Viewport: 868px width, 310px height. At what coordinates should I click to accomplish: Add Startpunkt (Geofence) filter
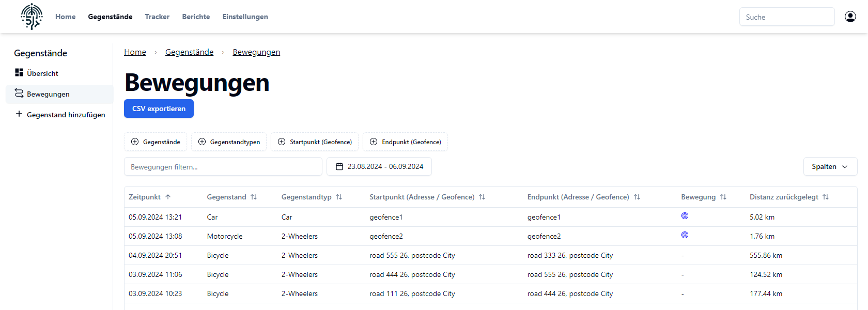[315, 142]
